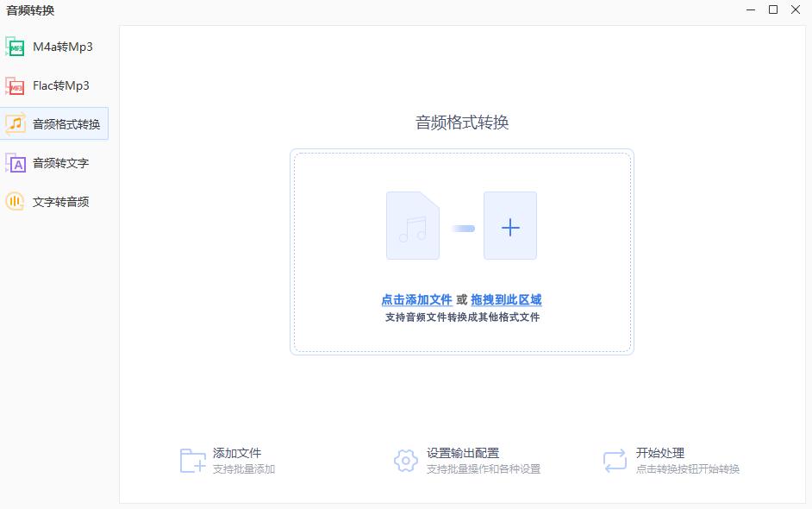The width and height of the screenshot is (812, 509).
Task: Click the 文字转音频 waveform icon
Action: coord(16,201)
